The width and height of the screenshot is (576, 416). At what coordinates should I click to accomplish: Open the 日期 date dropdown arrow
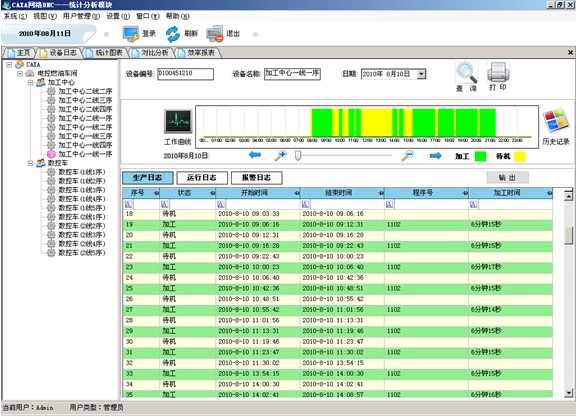click(421, 74)
